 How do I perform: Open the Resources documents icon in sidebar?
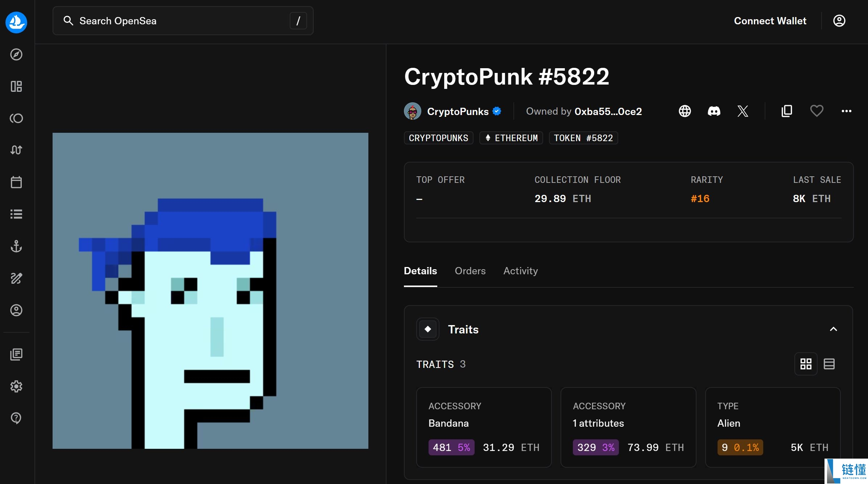16,354
